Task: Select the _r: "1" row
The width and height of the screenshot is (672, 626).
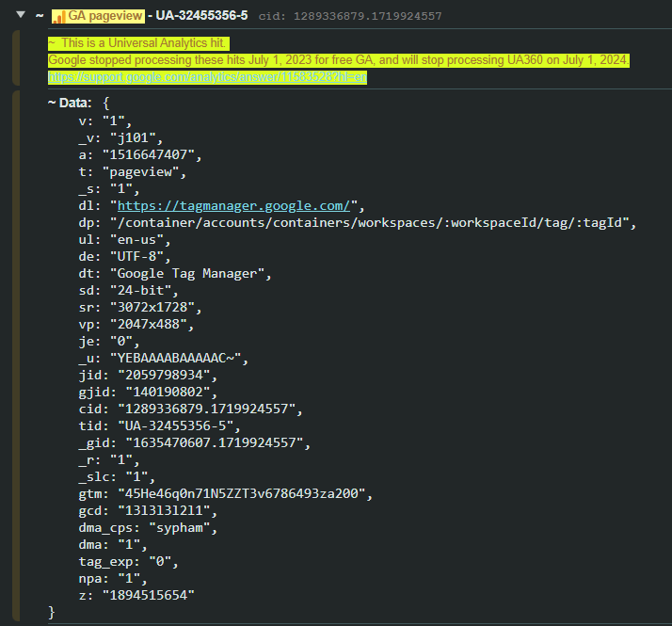Action: click(x=109, y=460)
